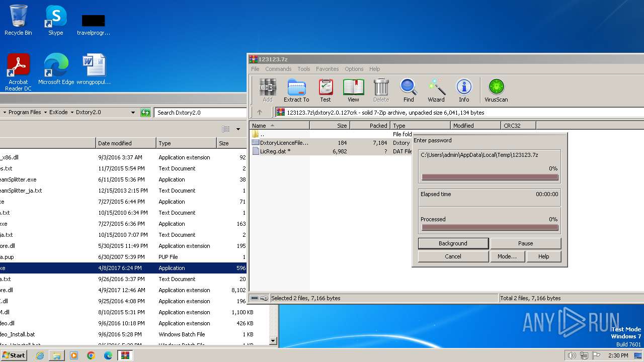The width and height of the screenshot is (644, 362).
Task: Select the wrongpopul Word document on desktop
Action: click(x=94, y=69)
